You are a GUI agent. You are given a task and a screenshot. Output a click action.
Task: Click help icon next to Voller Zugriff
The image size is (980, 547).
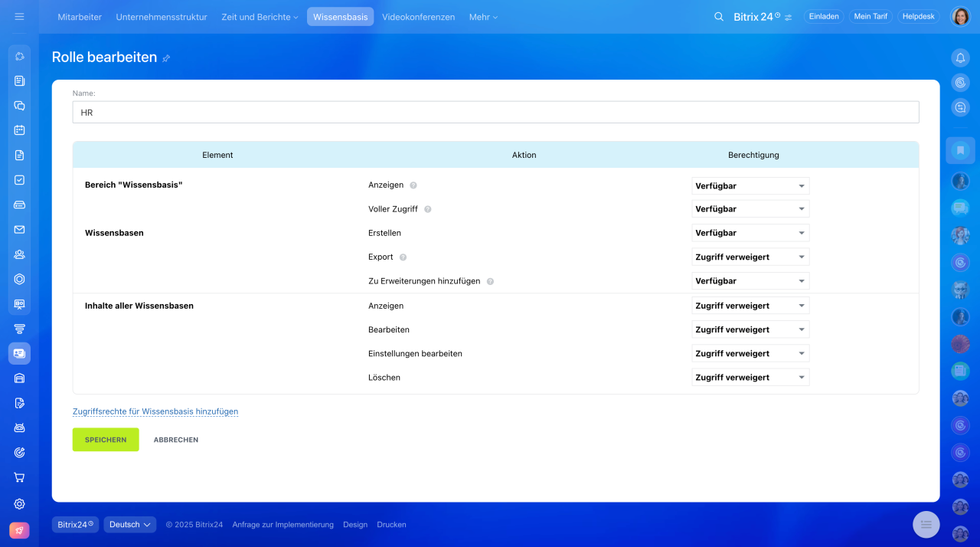(x=428, y=209)
